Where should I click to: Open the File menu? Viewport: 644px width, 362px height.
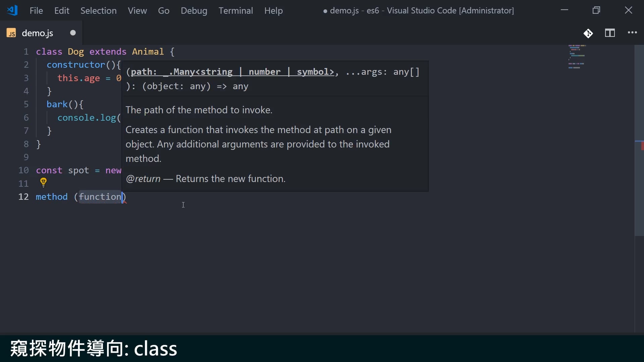pyautogui.click(x=36, y=11)
